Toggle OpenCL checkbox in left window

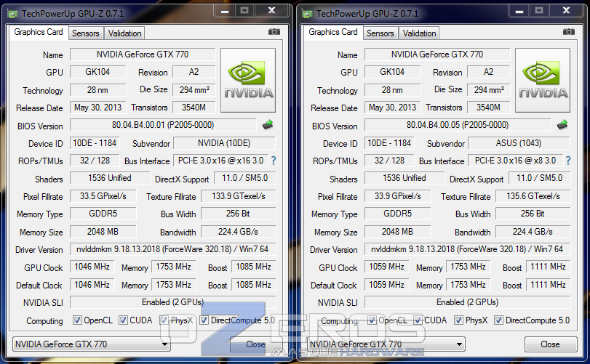click(78, 320)
